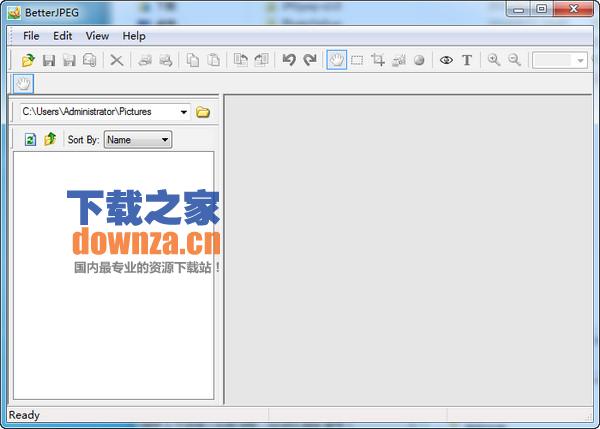
Task: Click the color adjustment icon beside crop
Action: (x=399, y=60)
